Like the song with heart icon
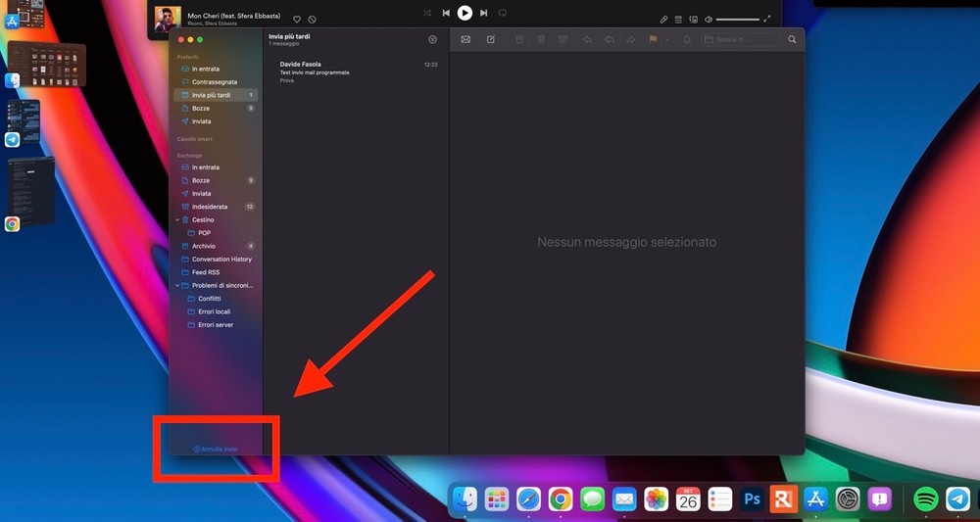Viewport: 980px width, 522px height. [297, 20]
